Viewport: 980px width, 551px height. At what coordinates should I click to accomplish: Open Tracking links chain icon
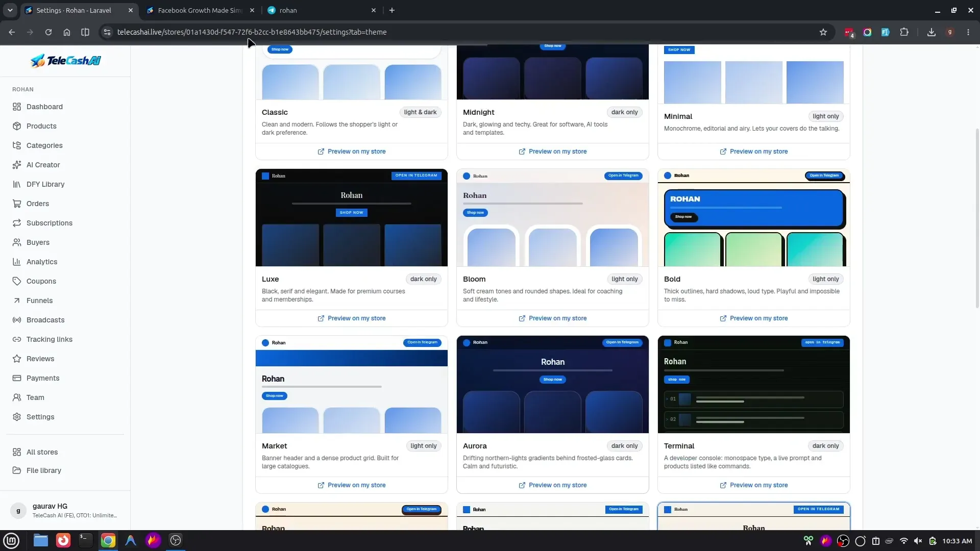pos(17,339)
